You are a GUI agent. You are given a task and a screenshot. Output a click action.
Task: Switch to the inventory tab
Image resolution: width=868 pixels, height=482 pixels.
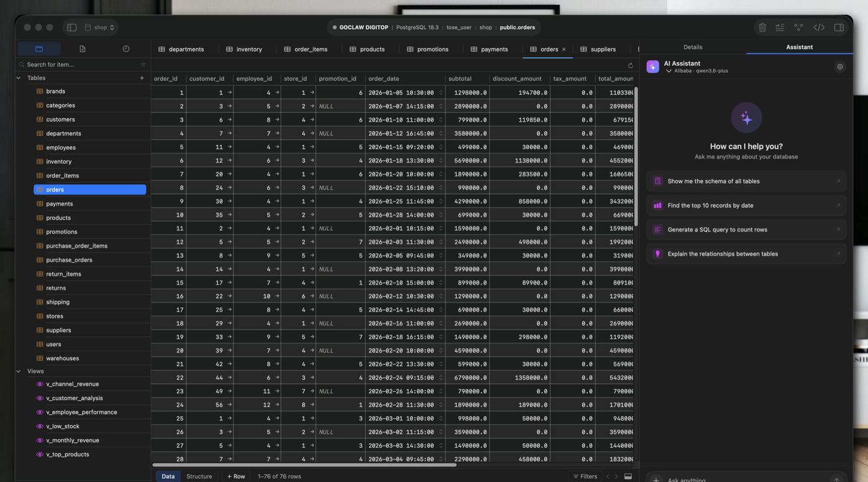[244, 49]
